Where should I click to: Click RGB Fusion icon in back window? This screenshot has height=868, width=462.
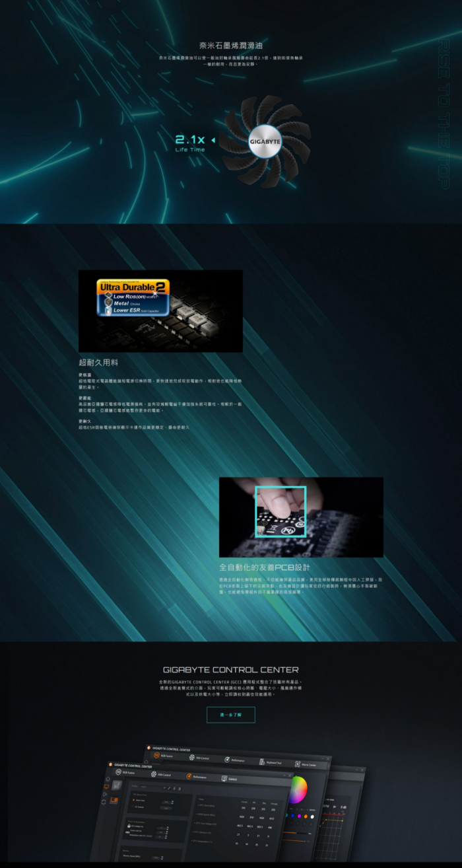click(x=157, y=755)
